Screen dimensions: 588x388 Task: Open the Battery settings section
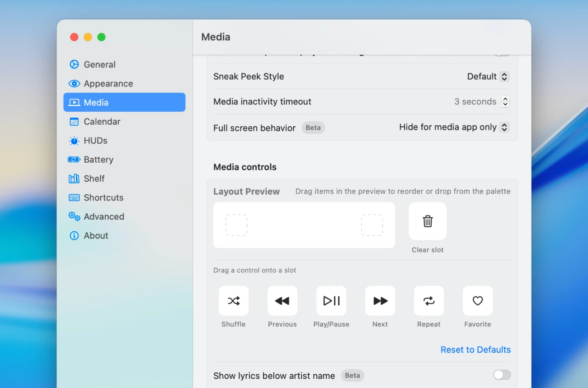(98, 160)
